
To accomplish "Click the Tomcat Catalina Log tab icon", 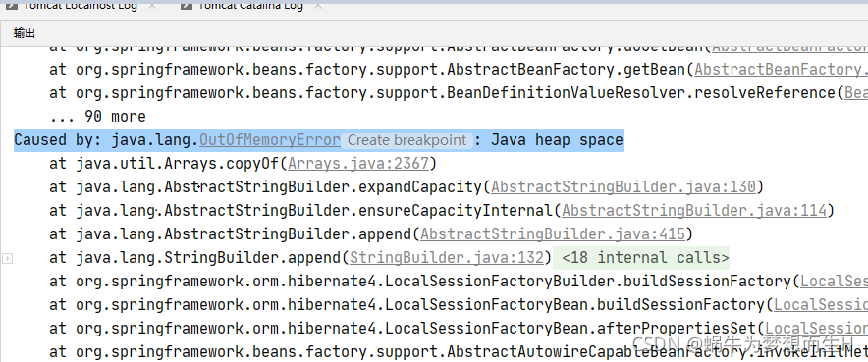I will coord(188,5).
